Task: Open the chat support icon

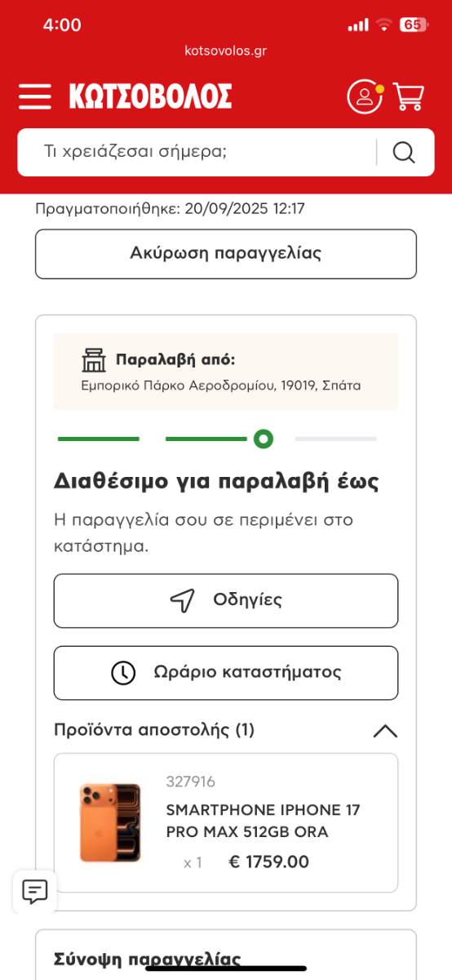Action: pyautogui.click(x=34, y=890)
